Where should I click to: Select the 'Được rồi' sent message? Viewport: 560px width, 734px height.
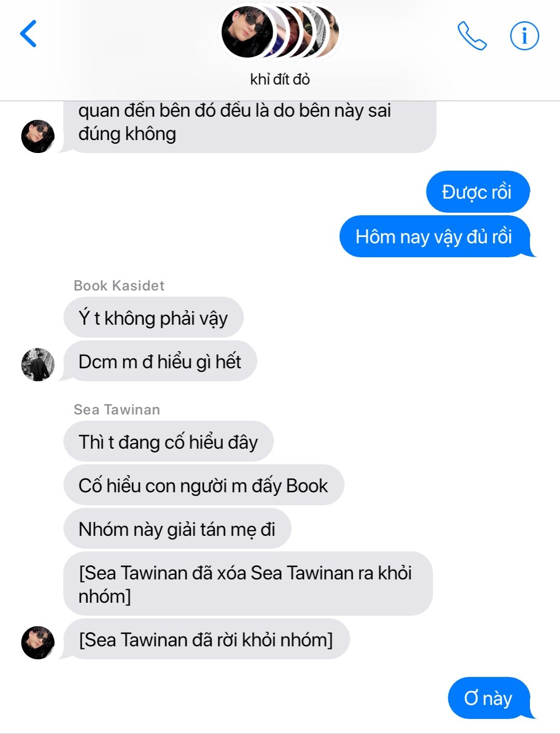click(478, 192)
